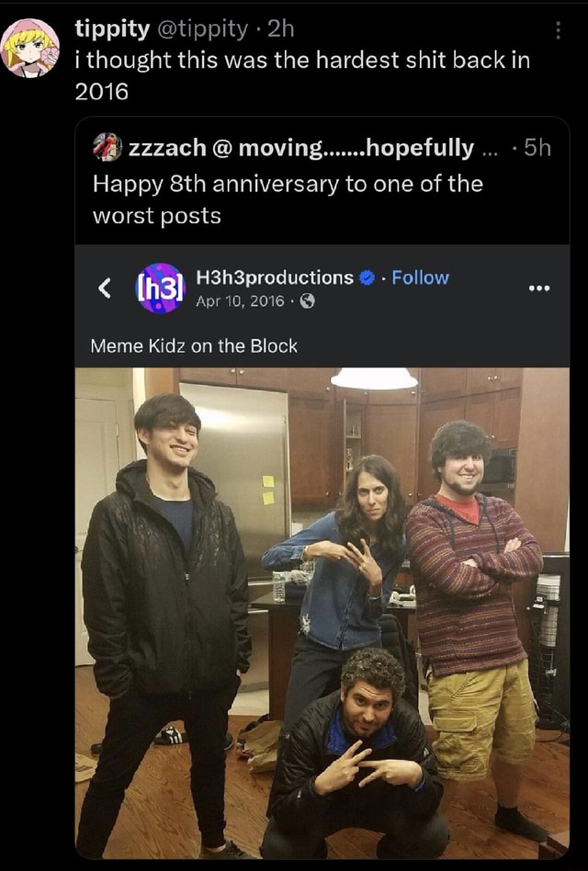Click the globe public-visibility icon
This screenshot has height=871, width=588.
(x=308, y=300)
